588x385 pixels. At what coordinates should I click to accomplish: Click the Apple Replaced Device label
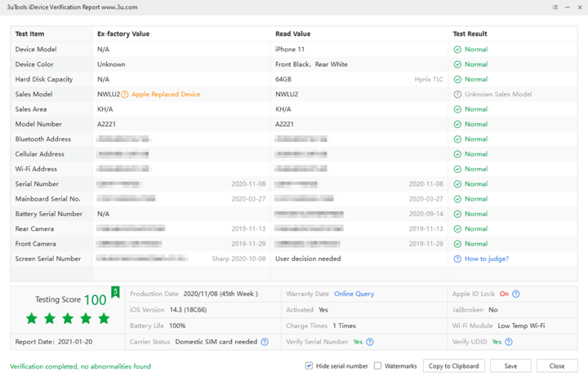click(x=166, y=95)
